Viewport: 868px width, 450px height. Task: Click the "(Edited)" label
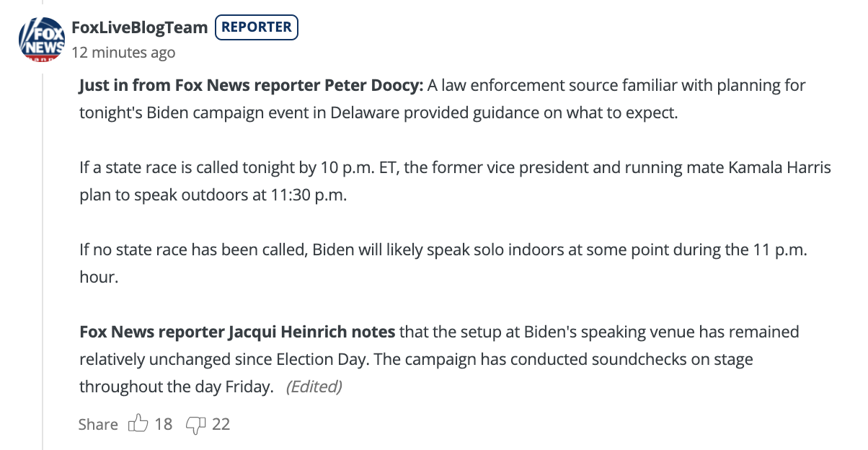314,387
